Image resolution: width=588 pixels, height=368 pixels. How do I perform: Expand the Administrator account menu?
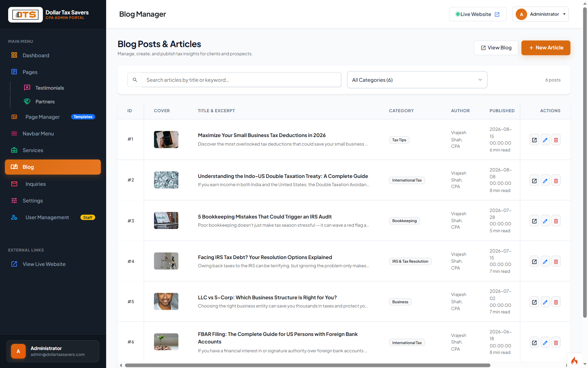click(541, 14)
